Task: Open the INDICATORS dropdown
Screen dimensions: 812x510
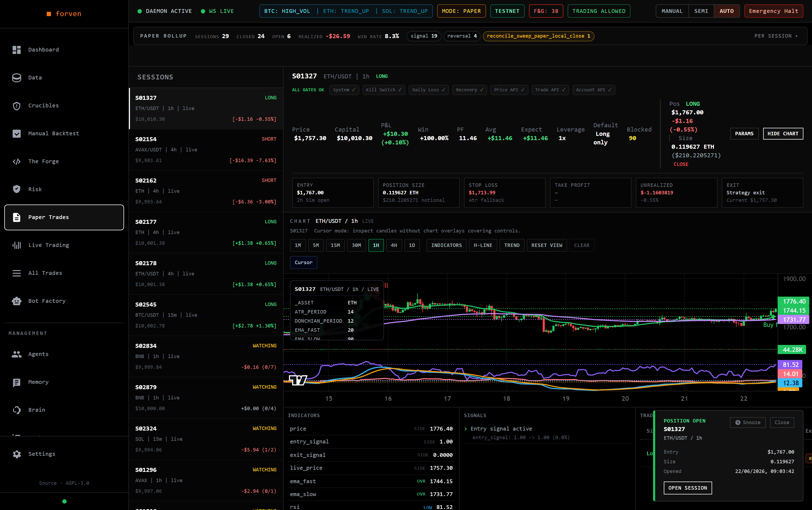Action: [x=447, y=245]
